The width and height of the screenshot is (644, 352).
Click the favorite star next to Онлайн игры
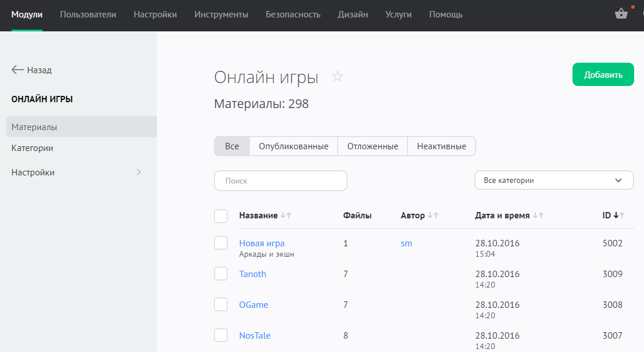coord(338,77)
